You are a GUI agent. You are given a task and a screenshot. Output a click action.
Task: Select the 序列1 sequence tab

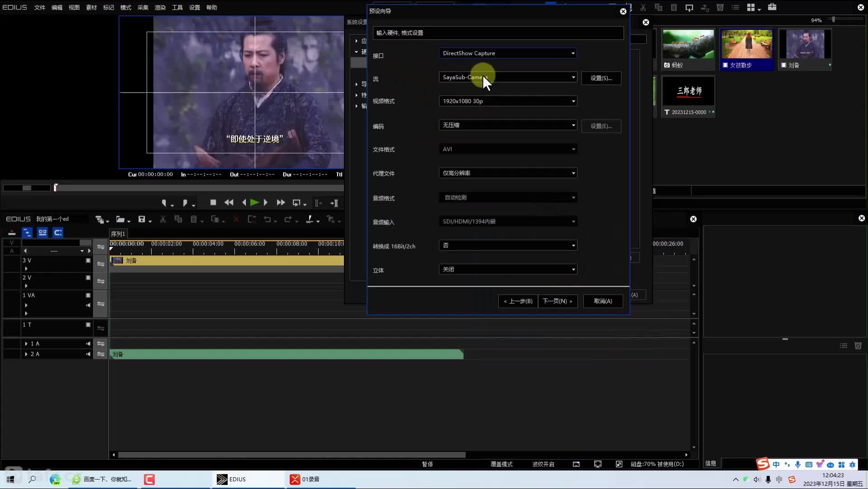point(118,234)
